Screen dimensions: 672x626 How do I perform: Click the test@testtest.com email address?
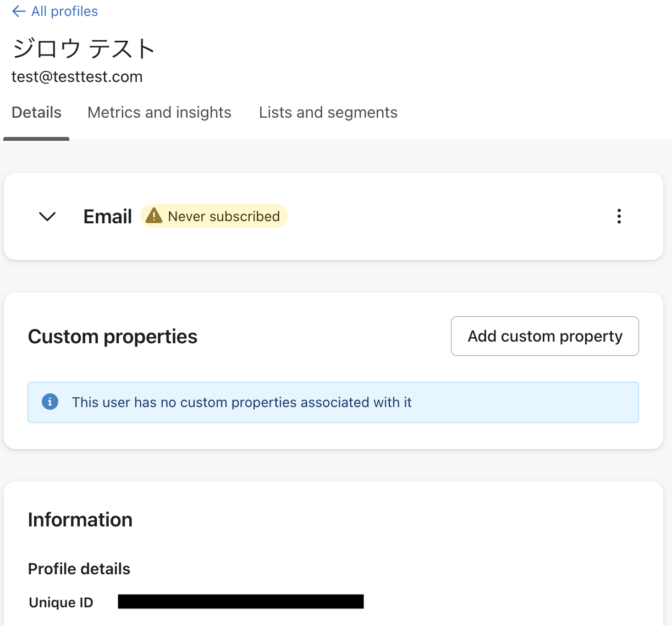pyautogui.click(x=77, y=76)
